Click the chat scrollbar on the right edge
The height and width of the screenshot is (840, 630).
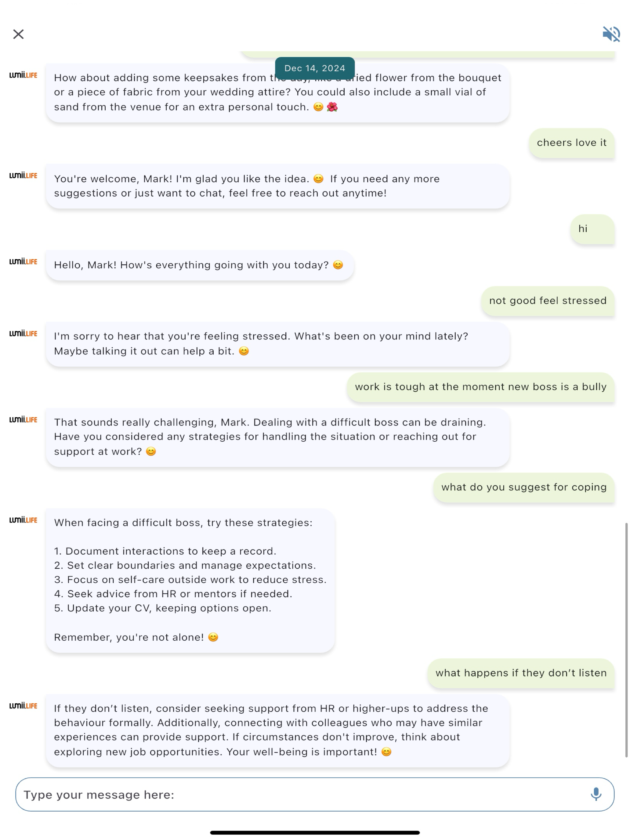pyautogui.click(x=626, y=640)
